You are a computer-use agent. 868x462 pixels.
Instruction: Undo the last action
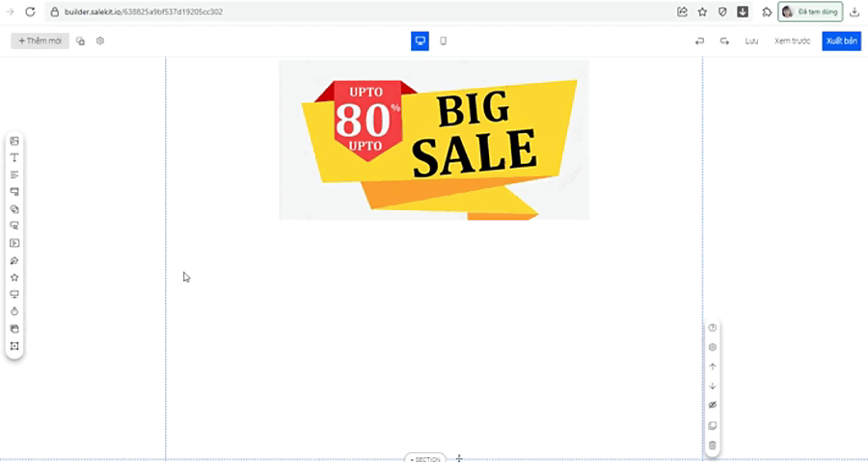pyautogui.click(x=700, y=41)
